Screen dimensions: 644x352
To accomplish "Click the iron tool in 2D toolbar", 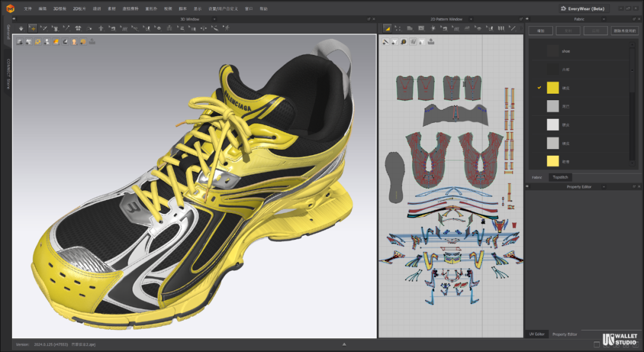I will coord(466,29).
